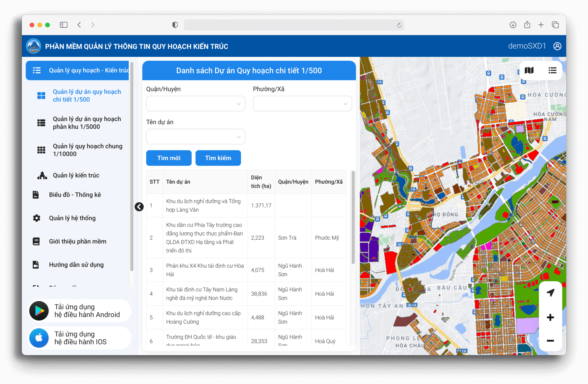
Task: Open the map layers icon on the map
Action: 529,70
